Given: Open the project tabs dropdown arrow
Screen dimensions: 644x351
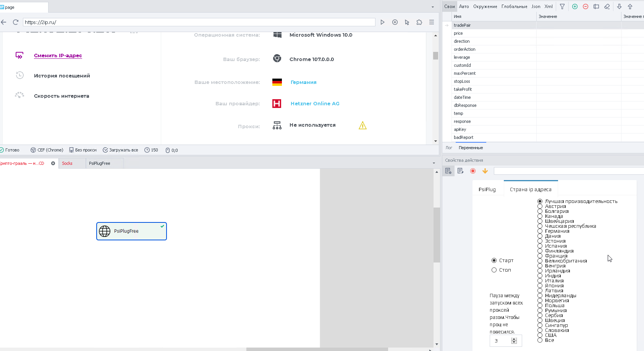Looking at the screenshot, I should click(x=434, y=163).
